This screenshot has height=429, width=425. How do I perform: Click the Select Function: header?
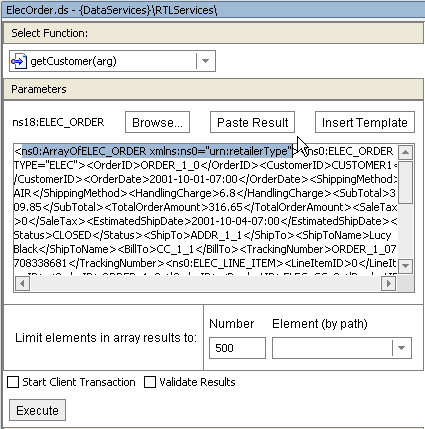(213, 33)
